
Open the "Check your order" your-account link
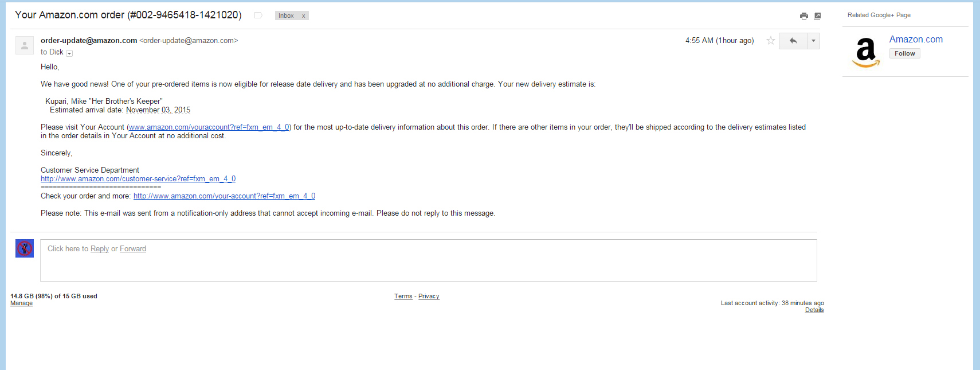click(224, 196)
